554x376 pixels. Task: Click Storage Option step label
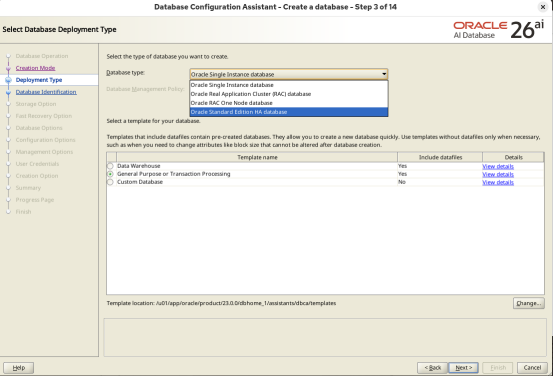36,104
